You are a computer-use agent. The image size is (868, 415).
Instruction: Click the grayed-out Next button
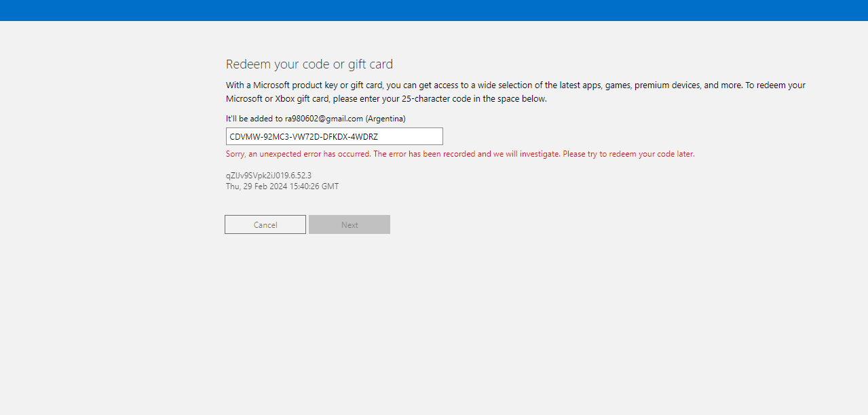point(350,224)
